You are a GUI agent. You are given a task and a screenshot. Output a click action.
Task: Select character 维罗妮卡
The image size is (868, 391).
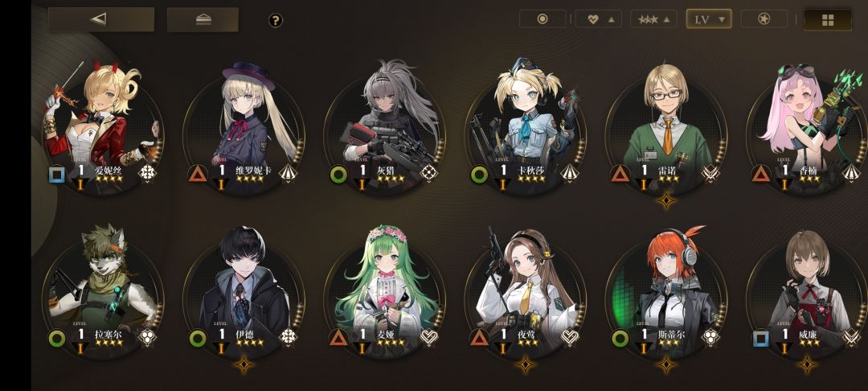pyautogui.click(x=244, y=127)
